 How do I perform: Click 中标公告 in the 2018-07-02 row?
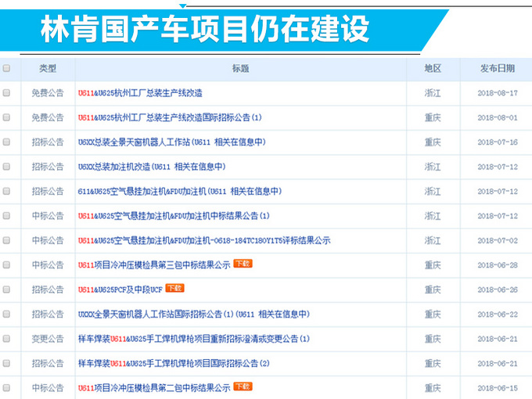point(48,240)
